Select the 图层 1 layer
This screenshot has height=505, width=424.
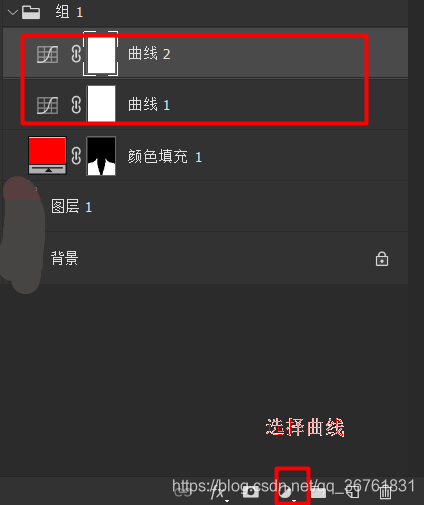205,207
